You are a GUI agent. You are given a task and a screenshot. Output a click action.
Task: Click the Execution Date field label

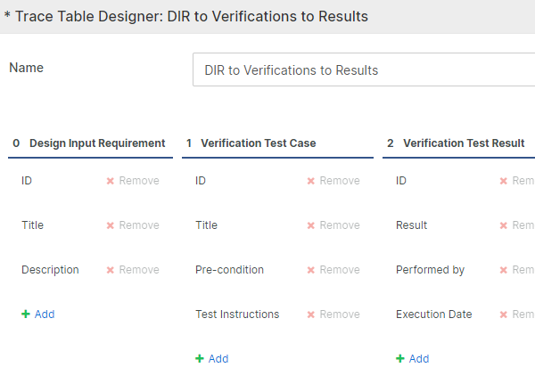[433, 314]
